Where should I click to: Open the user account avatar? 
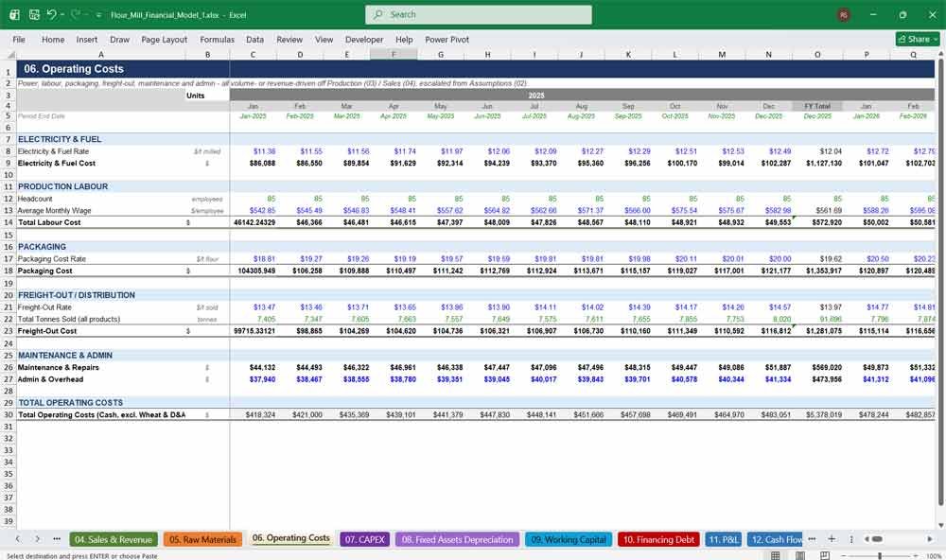point(844,15)
